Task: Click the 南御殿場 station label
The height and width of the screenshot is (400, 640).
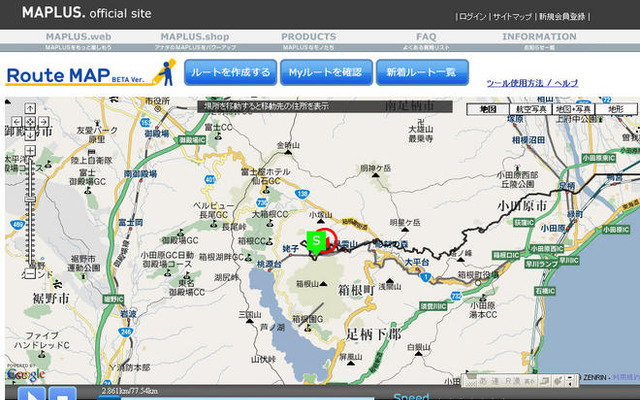Action: tap(140, 174)
